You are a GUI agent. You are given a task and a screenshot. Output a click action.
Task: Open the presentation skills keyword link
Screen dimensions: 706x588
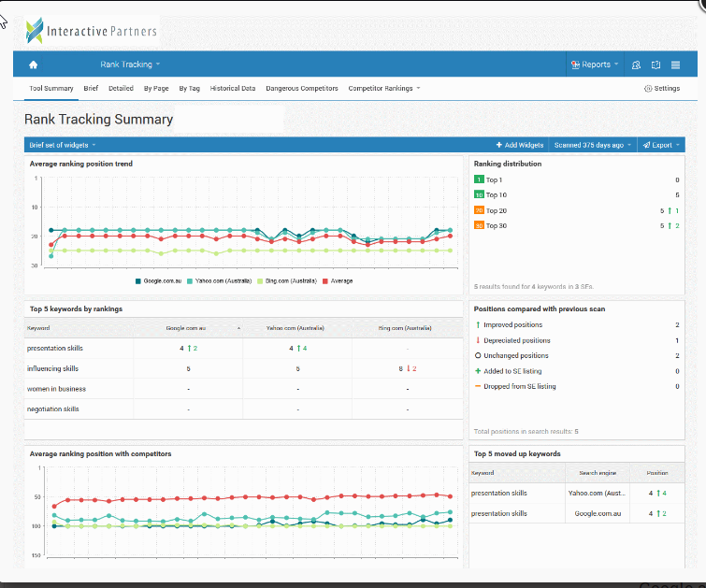[55, 348]
